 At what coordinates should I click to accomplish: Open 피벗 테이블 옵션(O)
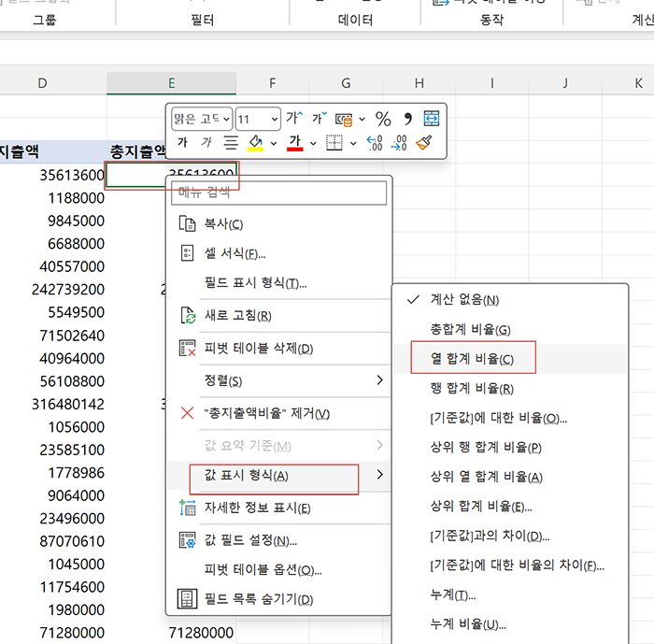pos(278,570)
